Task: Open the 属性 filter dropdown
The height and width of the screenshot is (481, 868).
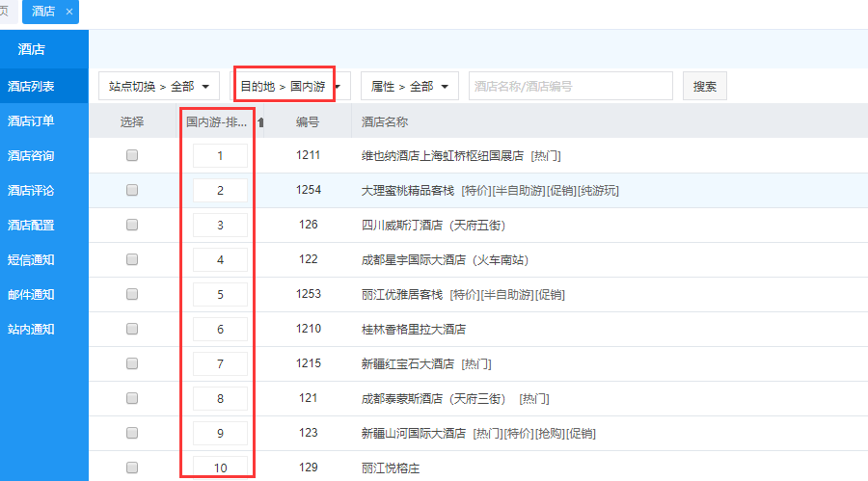Action: pyautogui.click(x=409, y=87)
